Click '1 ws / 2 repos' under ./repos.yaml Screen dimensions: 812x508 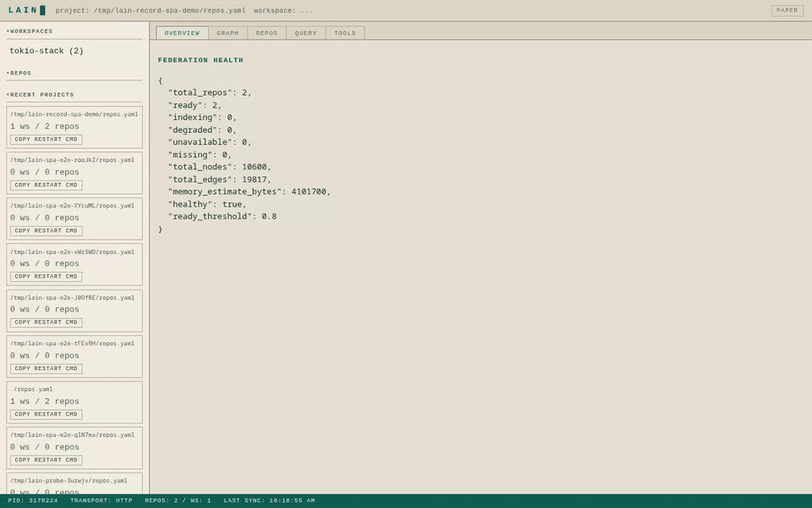[x=45, y=401]
